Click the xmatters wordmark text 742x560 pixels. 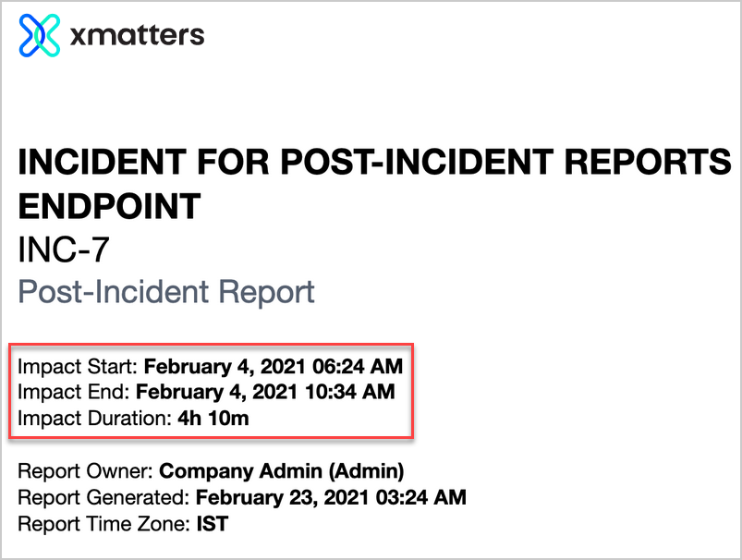coord(138,35)
